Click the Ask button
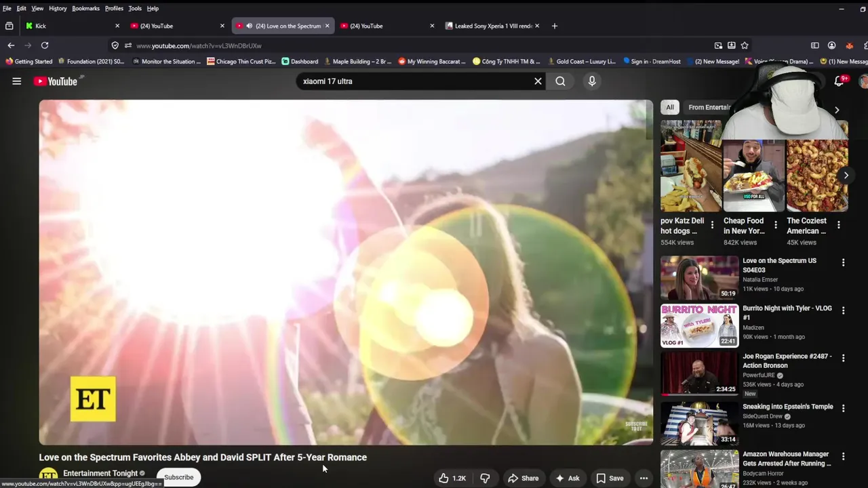Image resolution: width=868 pixels, height=488 pixels. pos(567,479)
